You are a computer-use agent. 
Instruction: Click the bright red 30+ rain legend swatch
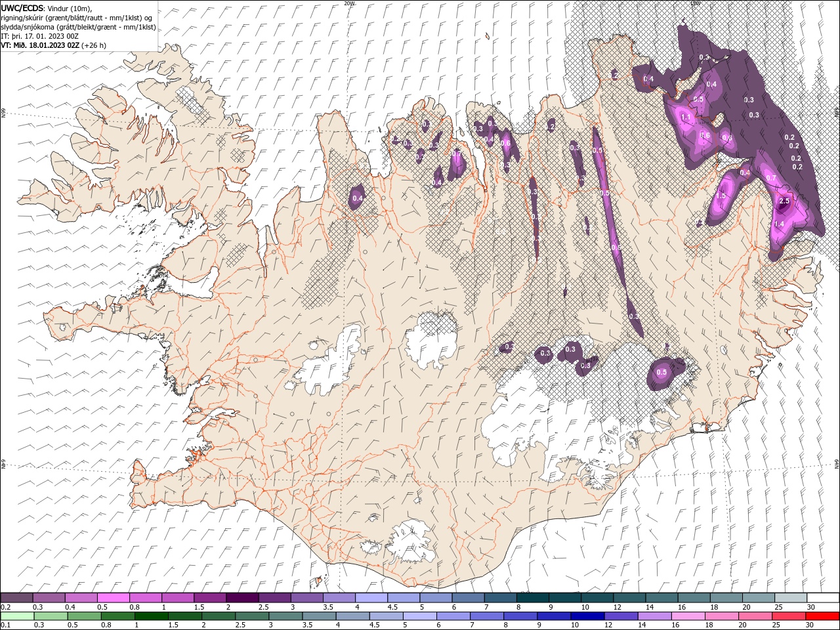click(x=822, y=616)
